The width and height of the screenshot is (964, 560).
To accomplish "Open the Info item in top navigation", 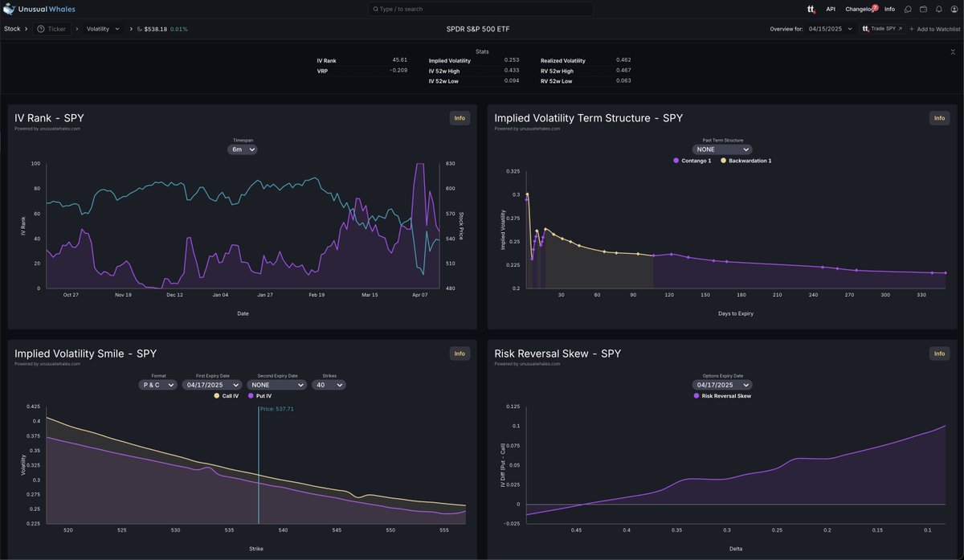I will tap(889, 9).
